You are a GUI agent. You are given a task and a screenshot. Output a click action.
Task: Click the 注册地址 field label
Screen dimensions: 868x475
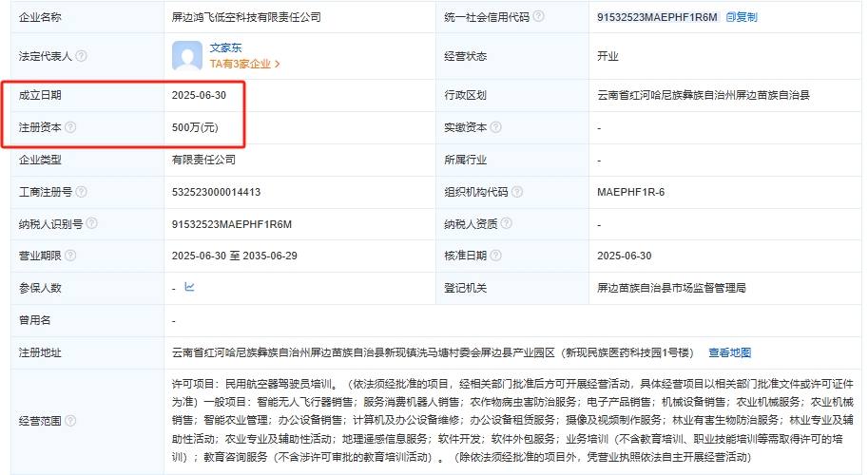pyautogui.click(x=40, y=352)
